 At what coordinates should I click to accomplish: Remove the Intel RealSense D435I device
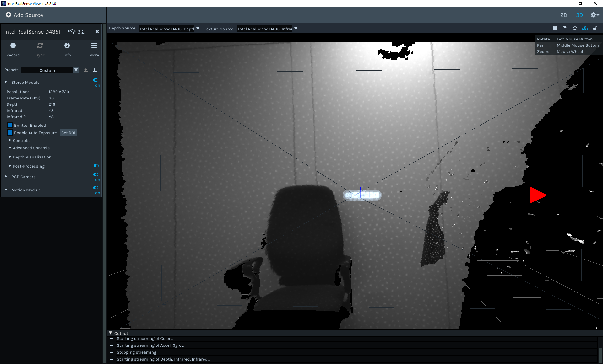pos(97,31)
